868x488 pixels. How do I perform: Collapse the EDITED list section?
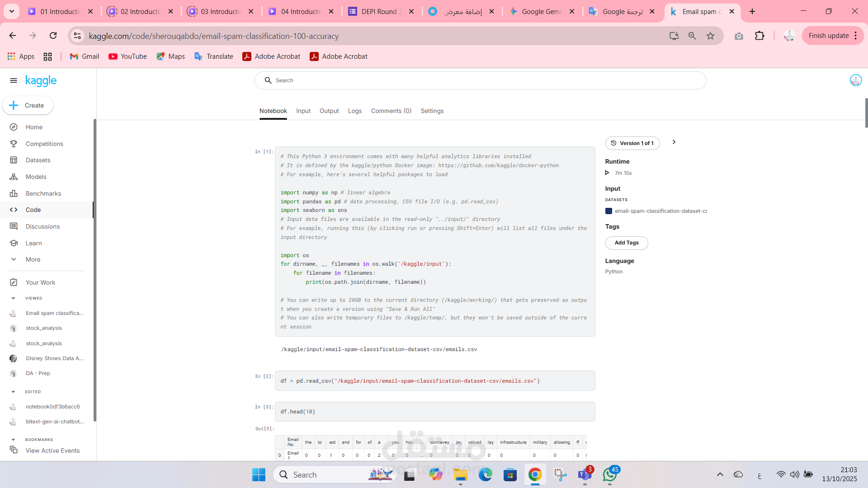(13, 392)
